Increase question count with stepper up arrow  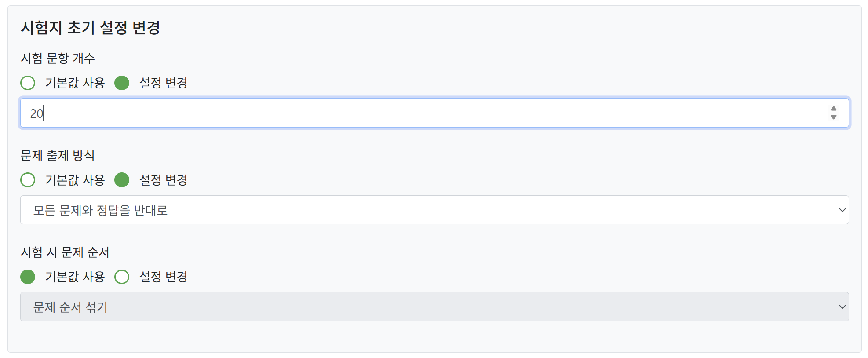(833, 109)
